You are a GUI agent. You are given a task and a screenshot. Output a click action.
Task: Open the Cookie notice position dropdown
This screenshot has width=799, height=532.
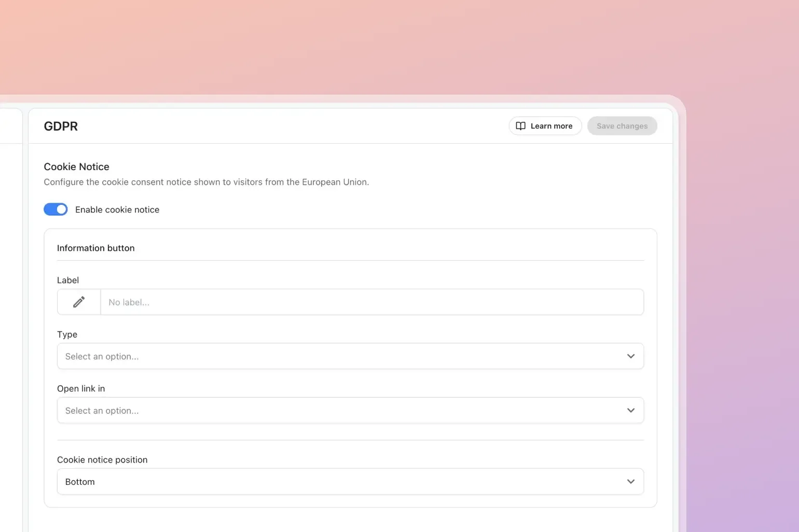pyautogui.click(x=350, y=482)
